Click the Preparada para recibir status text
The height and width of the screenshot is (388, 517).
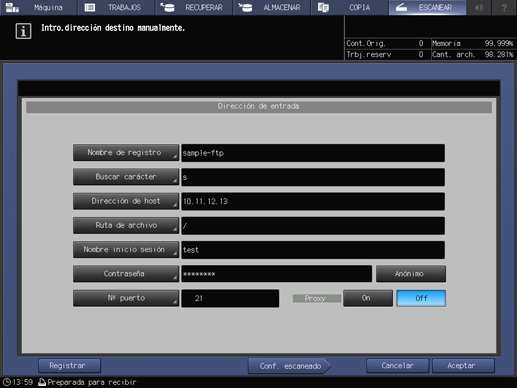pos(92,382)
